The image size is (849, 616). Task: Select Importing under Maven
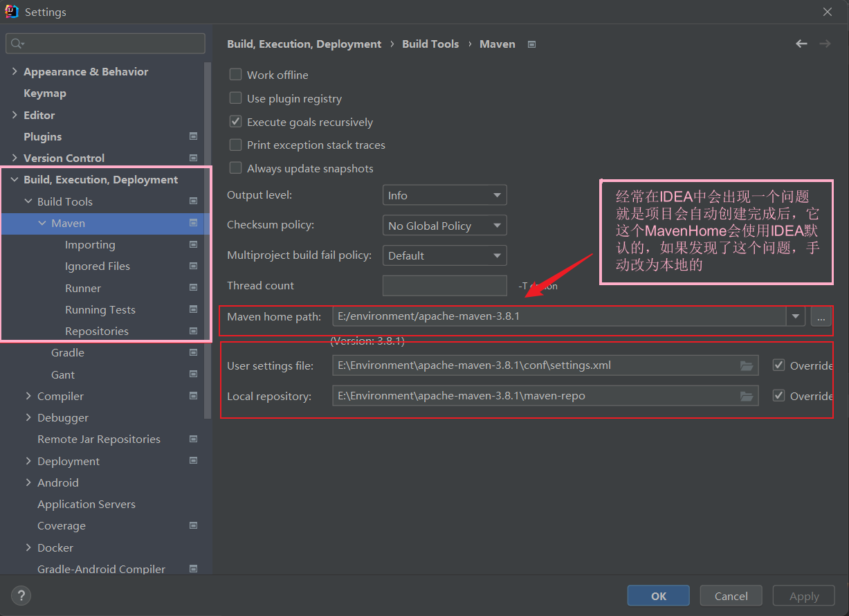[x=90, y=244]
